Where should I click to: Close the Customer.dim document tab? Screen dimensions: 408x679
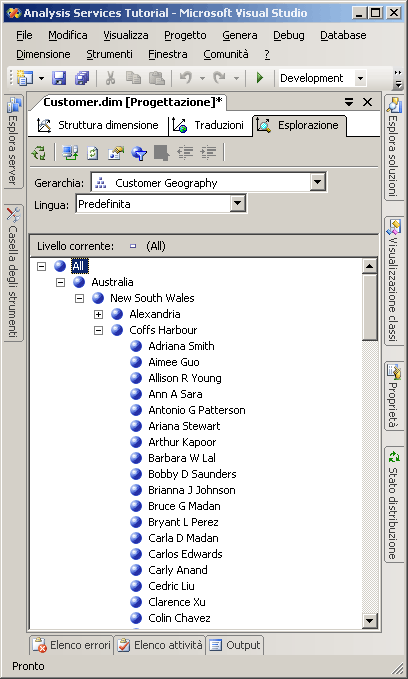[x=367, y=102]
